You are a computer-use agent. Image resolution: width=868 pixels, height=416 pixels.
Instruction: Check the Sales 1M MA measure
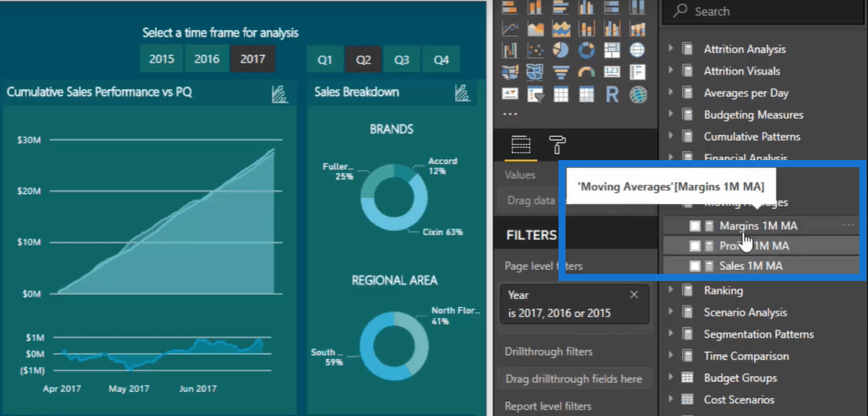(x=694, y=266)
